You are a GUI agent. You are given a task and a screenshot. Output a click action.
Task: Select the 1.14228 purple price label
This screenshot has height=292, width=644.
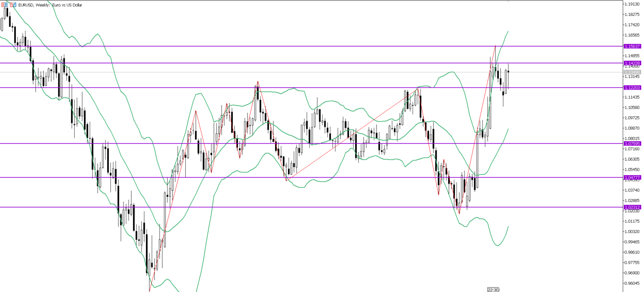632,63
